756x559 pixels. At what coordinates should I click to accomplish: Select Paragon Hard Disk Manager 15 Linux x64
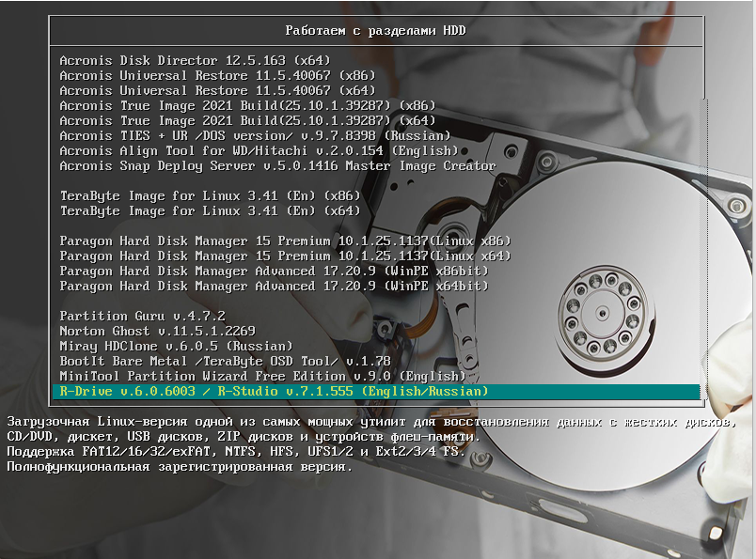pos(285,256)
